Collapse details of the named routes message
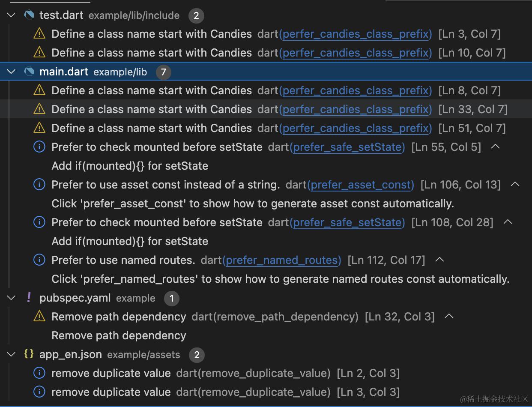 439,260
